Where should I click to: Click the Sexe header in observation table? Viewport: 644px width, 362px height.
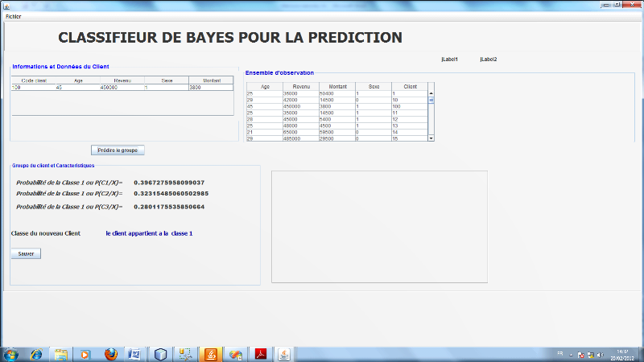point(374,87)
